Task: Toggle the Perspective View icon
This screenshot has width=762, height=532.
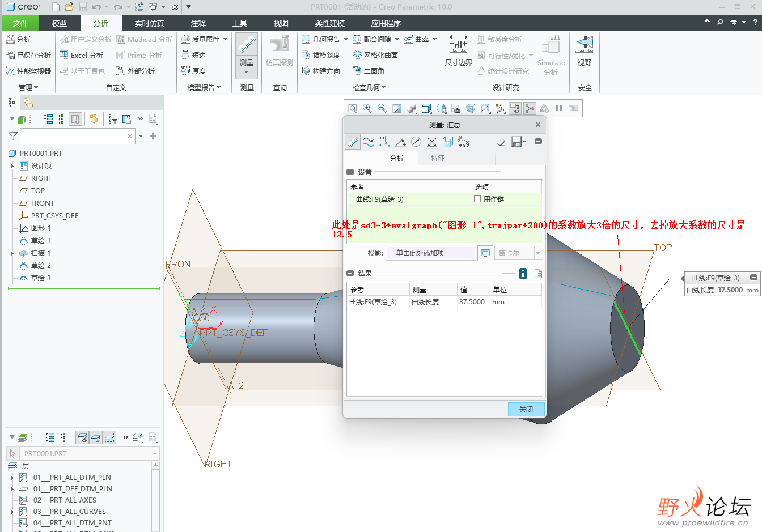Action: pos(471,108)
